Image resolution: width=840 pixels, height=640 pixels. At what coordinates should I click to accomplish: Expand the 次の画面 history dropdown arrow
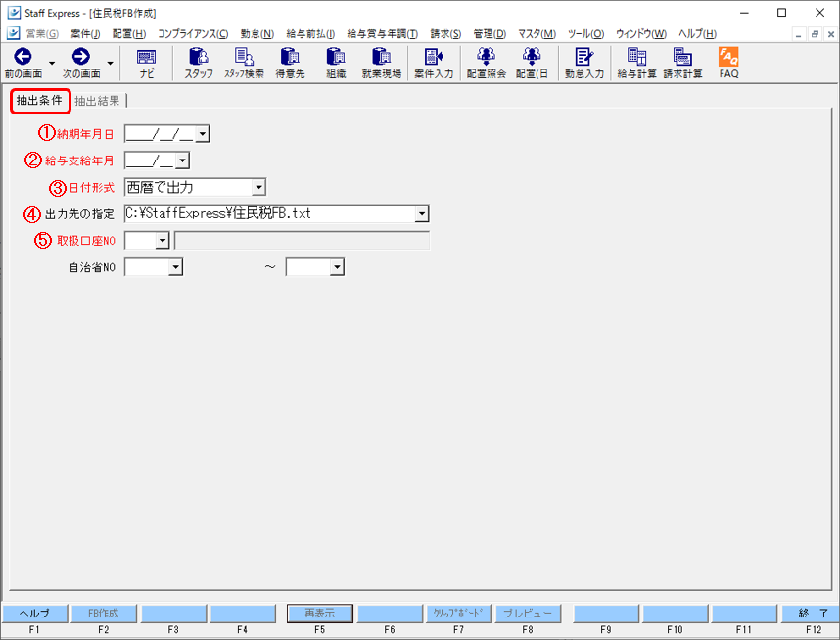[x=110, y=64]
